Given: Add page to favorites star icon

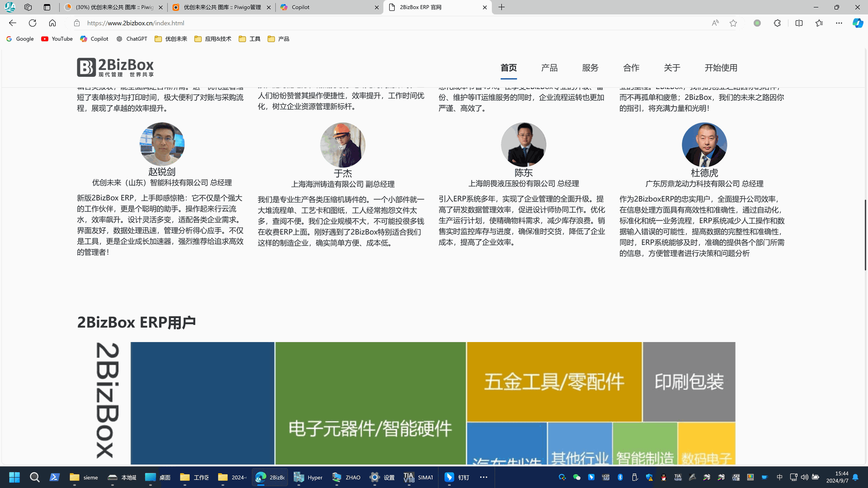Looking at the screenshot, I should pos(733,23).
